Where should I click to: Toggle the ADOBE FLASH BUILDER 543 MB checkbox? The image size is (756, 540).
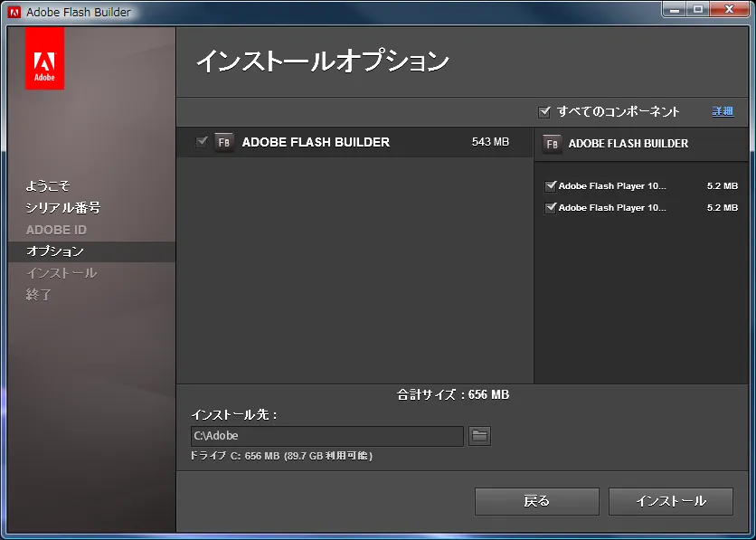pyautogui.click(x=202, y=142)
